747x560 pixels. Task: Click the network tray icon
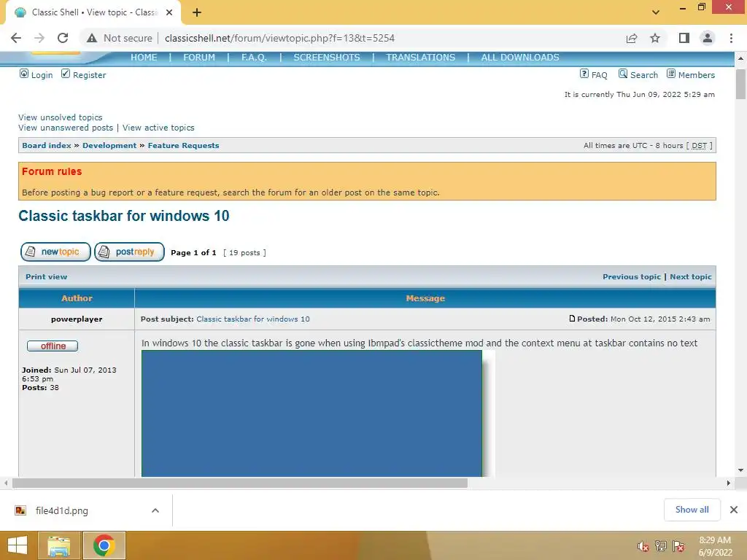pos(661,546)
